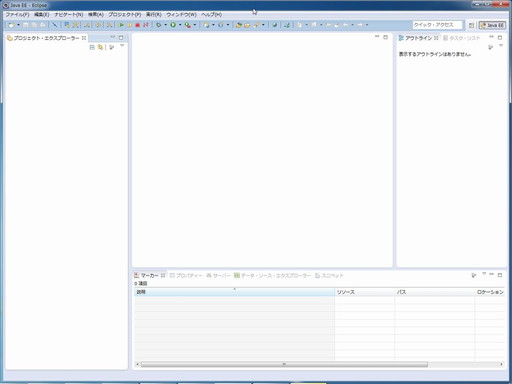
Task: Select the プロジェクト・エクスプローラー tab
Action: pyautogui.click(x=46, y=38)
